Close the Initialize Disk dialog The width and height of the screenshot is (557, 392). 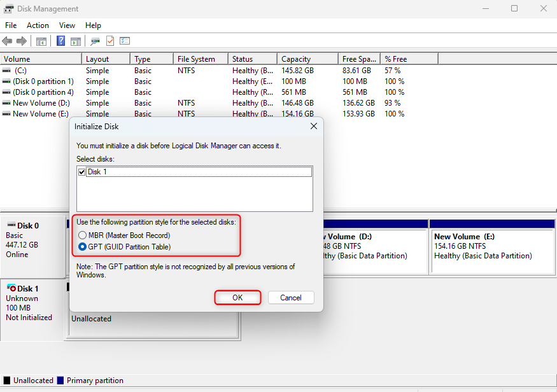click(314, 126)
